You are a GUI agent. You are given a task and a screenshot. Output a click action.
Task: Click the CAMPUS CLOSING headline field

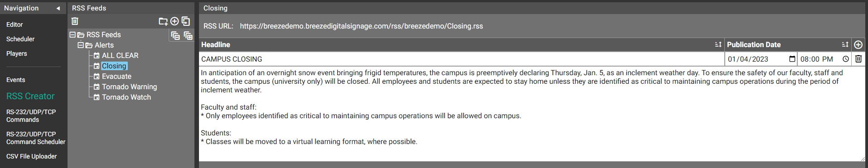coord(461,59)
